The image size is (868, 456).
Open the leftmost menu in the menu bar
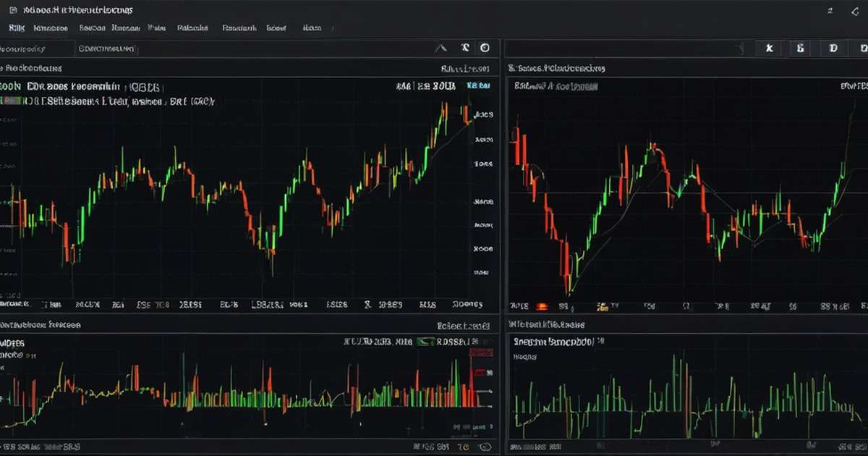pos(17,28)
